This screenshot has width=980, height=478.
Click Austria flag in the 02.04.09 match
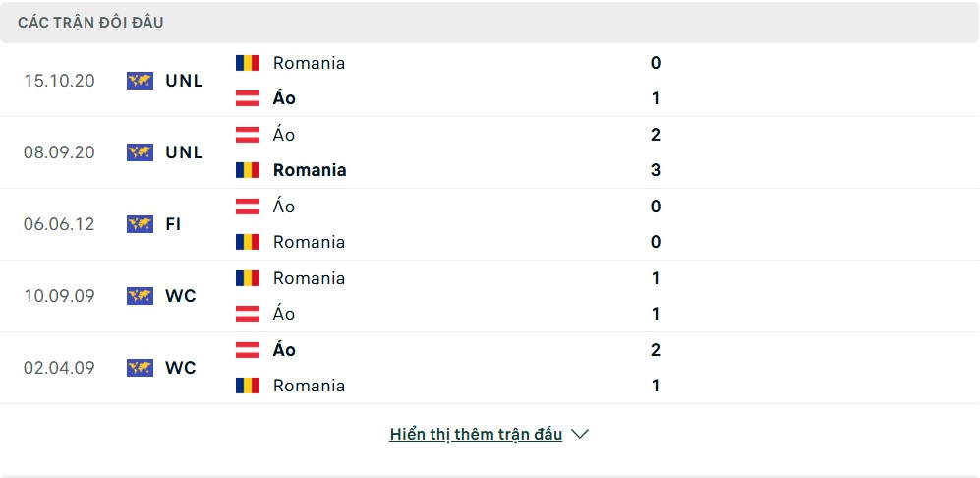248,350
